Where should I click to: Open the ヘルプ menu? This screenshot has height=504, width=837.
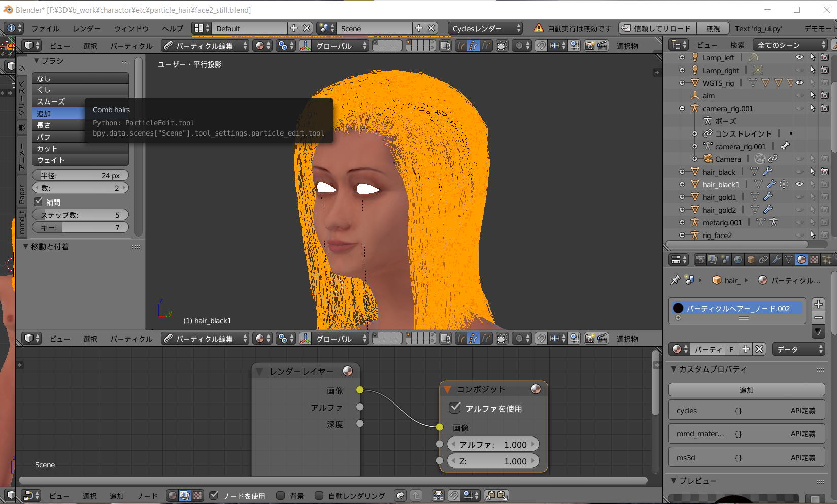172,28
